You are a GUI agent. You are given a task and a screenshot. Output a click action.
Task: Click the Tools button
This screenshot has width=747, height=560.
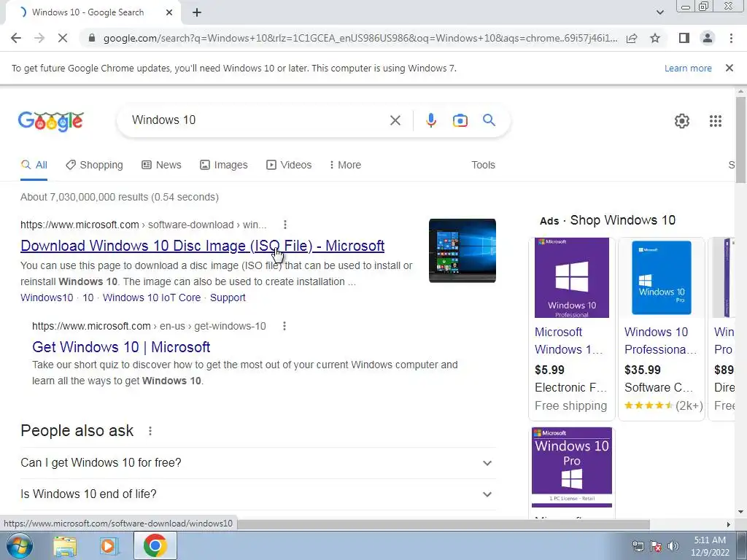click(483, 165)
